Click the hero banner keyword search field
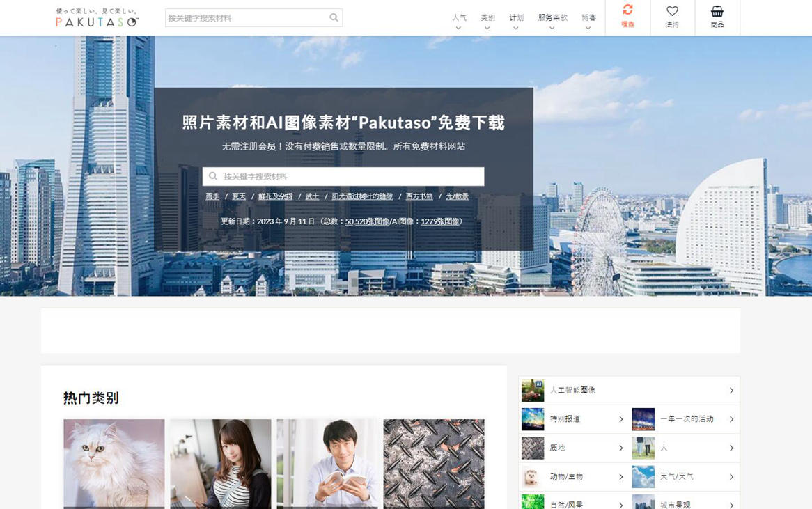This screenshot has width=812, height=509. [x=343, y=177]
